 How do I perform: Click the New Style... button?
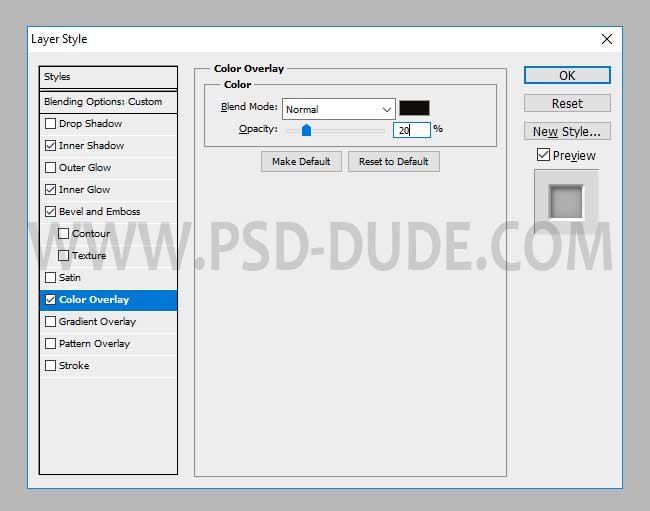[567, 131]
